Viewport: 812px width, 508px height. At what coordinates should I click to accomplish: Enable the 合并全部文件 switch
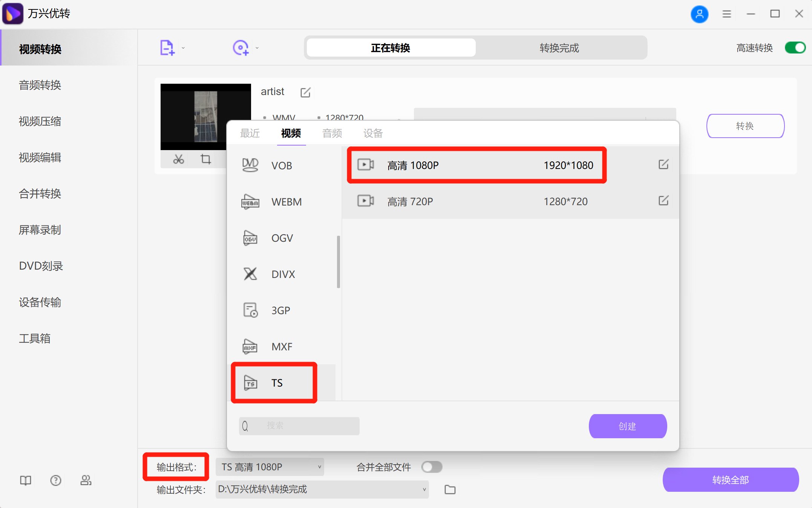tap(432, 467)
